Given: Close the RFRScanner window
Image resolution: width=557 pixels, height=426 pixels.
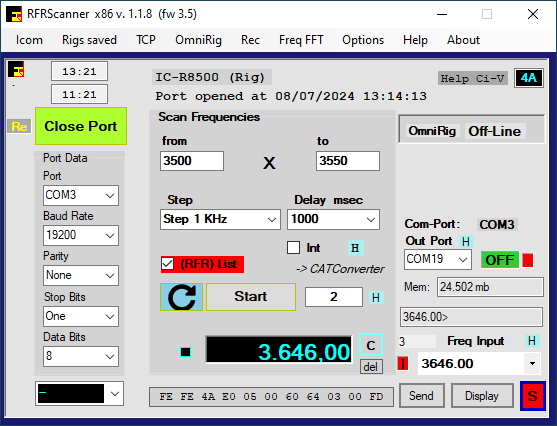Looking at the screenshot, I should (x=533, y=14).
